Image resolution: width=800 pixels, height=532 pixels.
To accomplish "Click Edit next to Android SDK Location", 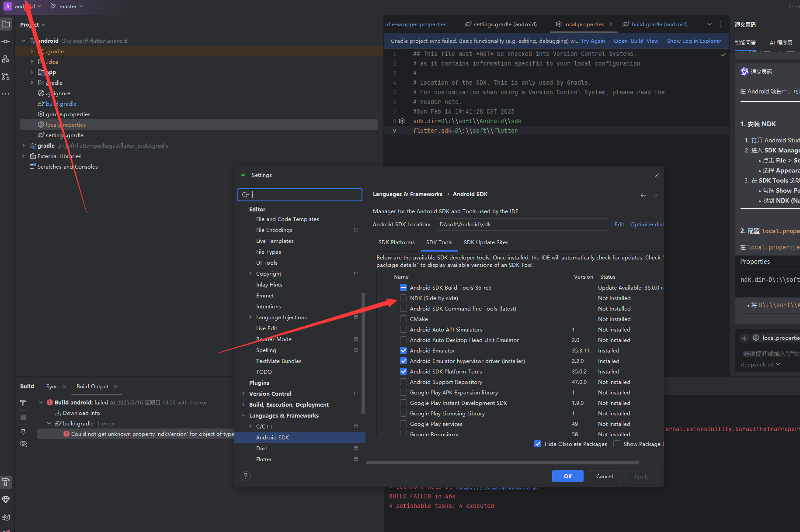I will (619, 224).
